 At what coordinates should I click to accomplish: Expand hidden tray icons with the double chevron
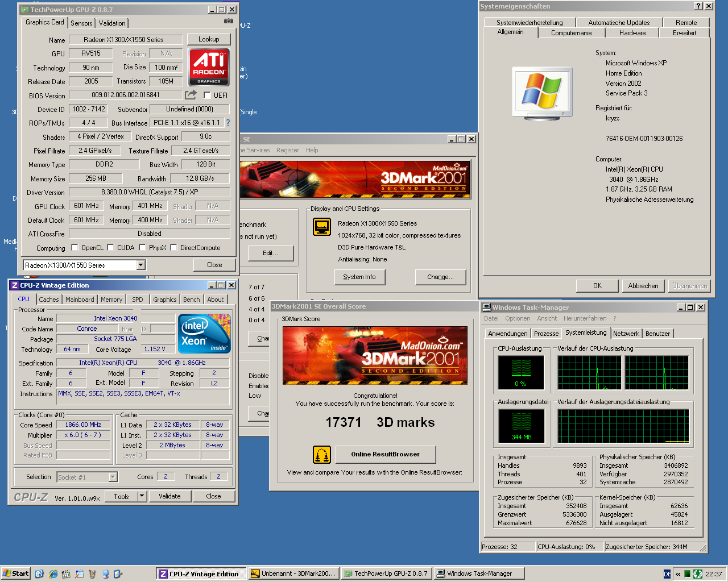[678, 574]
